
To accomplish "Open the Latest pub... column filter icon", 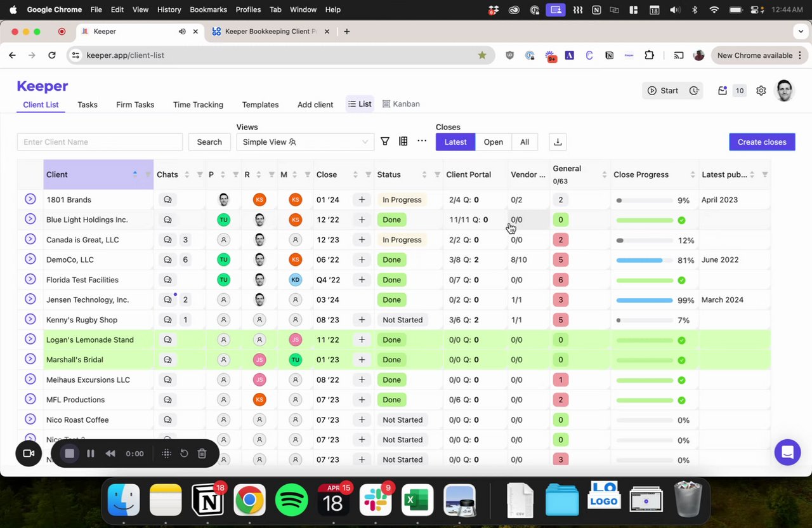I will (764, 175).
